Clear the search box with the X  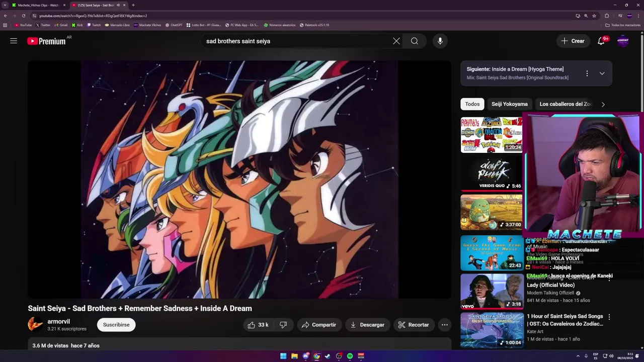coord(396,41)
